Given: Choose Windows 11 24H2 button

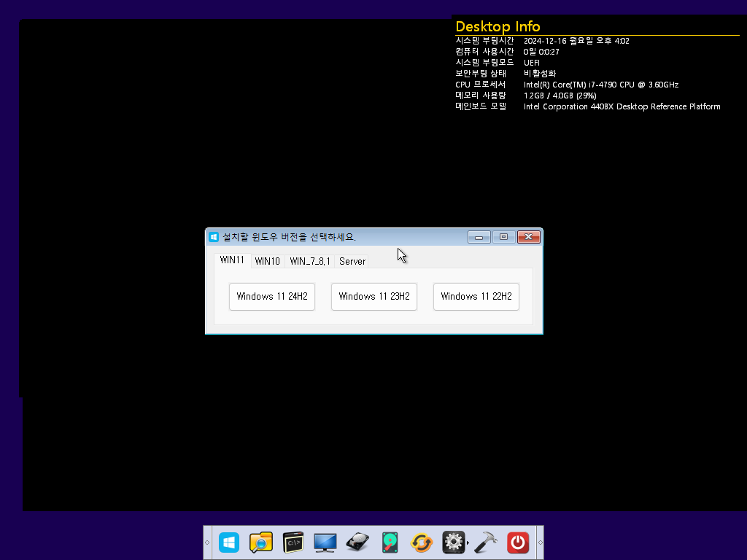Looking at the screenshot, I should pyautogui.click(x=272, y=297).
